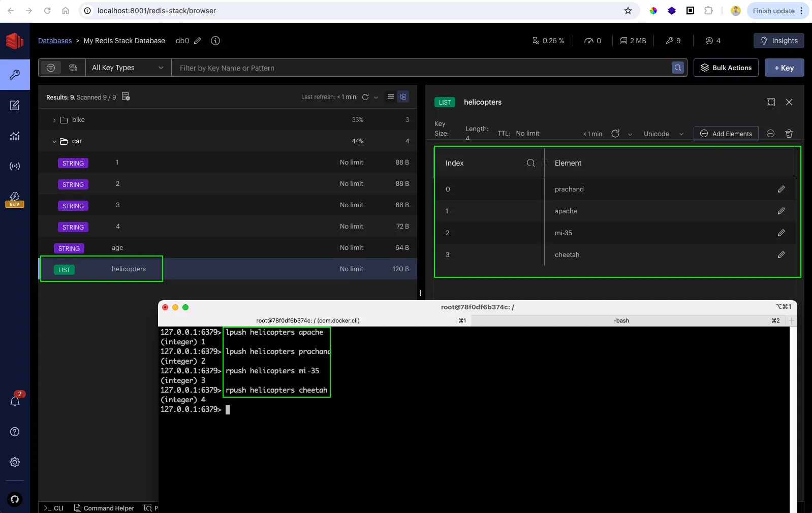This screenshot has width=812, height=513.
Task: Switch to filter by key name mode
Action: 51,68
